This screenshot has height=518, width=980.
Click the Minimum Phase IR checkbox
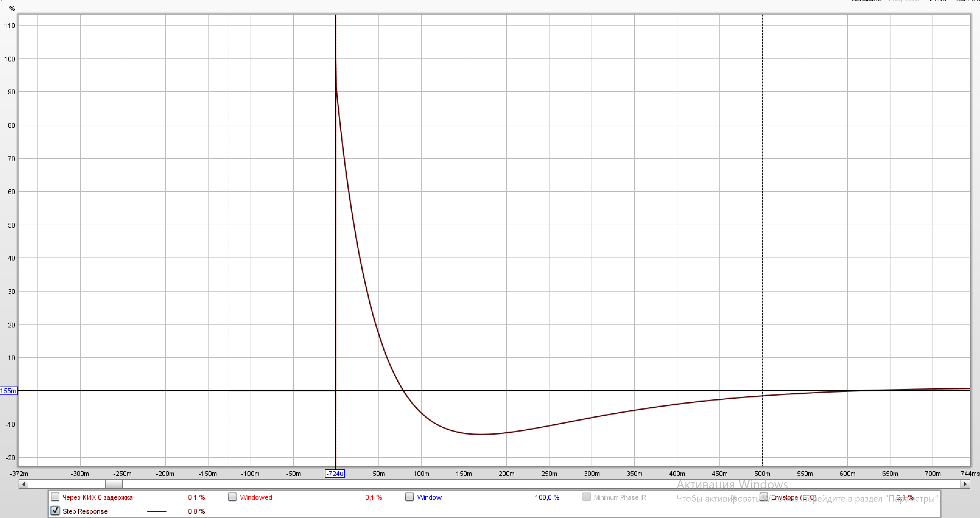coord(587,497)
